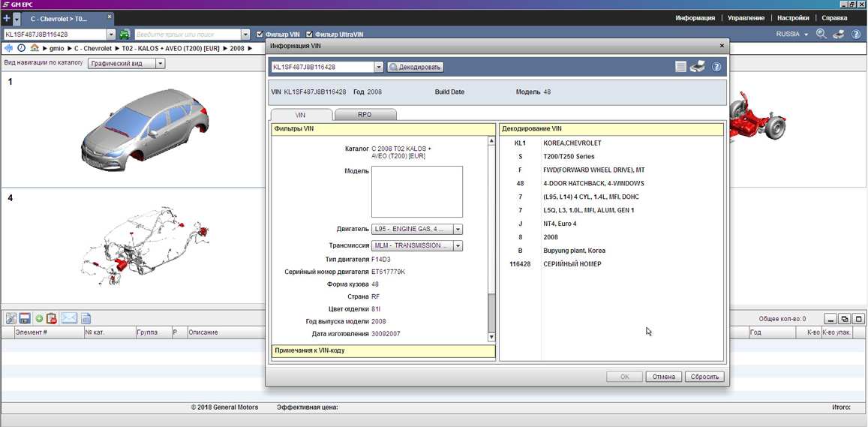
Task: Switch to the RPO tab
Action: (365, 115)
